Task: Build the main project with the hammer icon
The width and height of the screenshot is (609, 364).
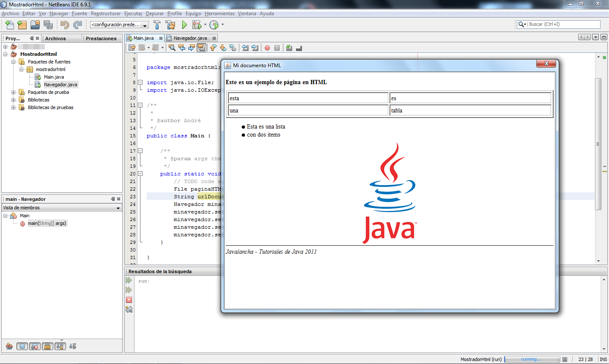Action: pos(157,25)
